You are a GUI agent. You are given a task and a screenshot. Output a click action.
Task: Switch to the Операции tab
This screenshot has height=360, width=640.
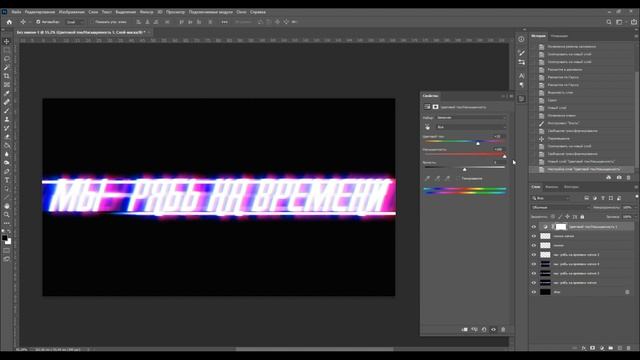pyautogui.click(x=559, y=36)
